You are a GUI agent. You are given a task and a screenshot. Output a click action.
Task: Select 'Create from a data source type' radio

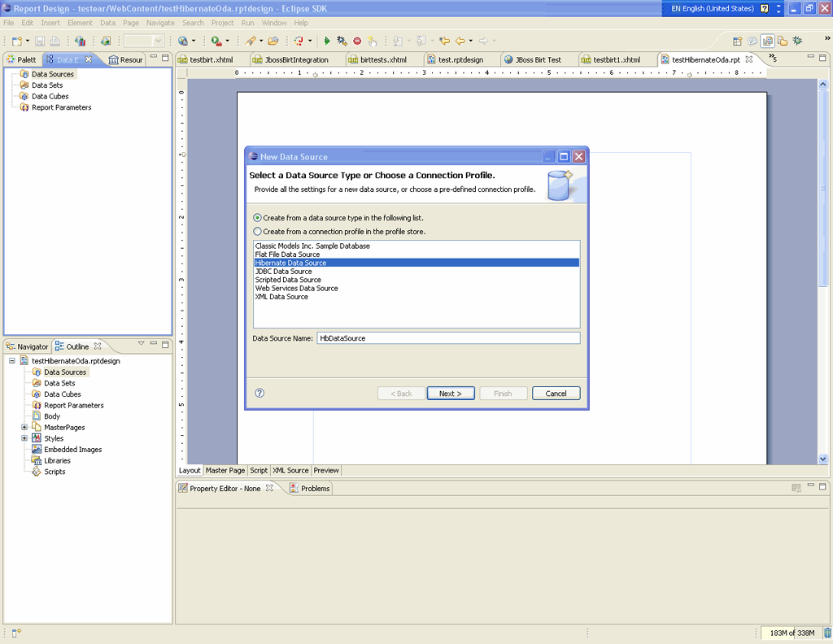(x=258, y=218)
